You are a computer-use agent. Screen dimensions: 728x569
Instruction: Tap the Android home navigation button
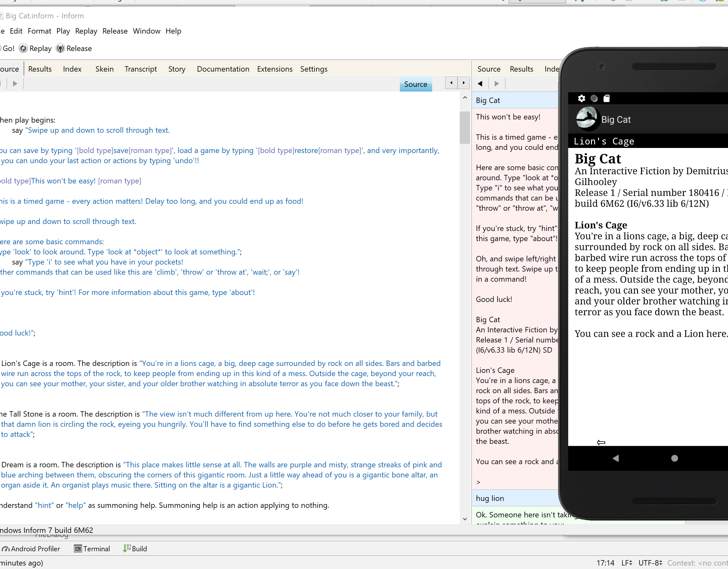point(674,458)
